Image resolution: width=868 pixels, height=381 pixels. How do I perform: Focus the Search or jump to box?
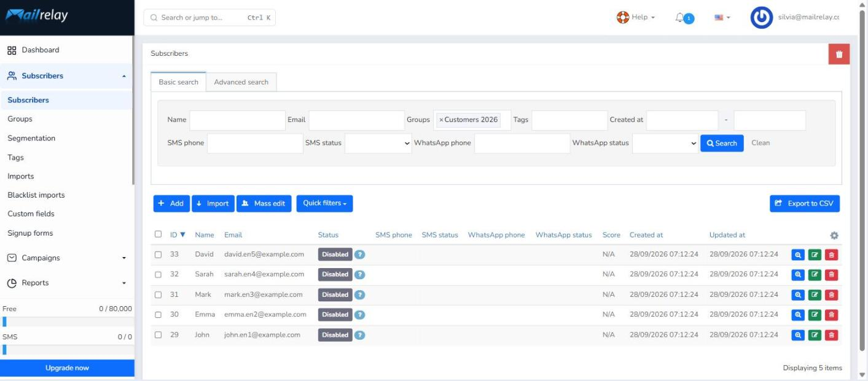[209, 18]
